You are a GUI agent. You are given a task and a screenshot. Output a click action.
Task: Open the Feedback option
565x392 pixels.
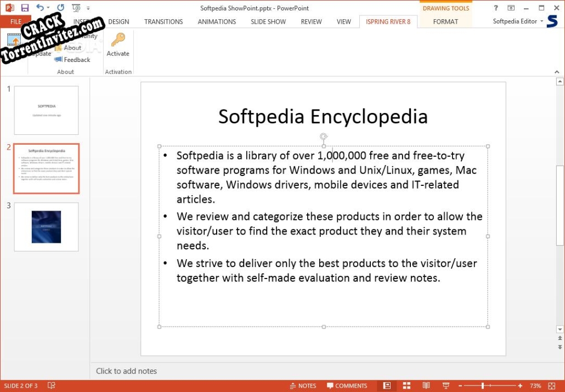(72, 60)
